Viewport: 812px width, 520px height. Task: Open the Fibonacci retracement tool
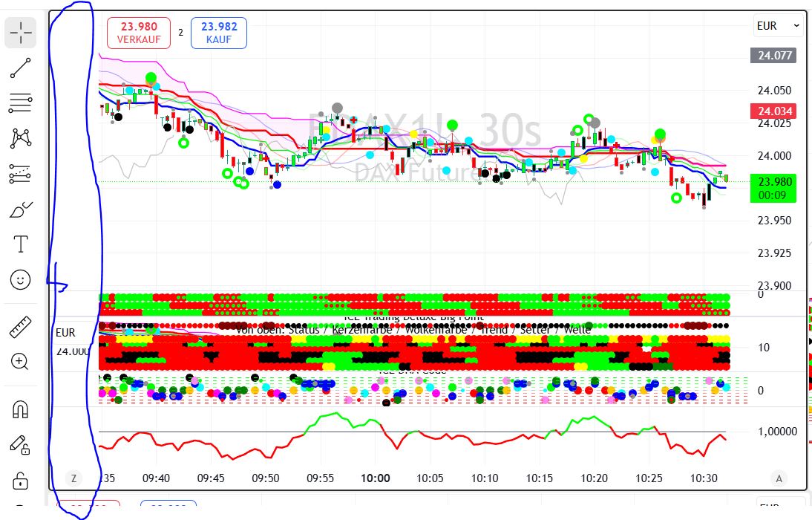click(x=21, y=103)
